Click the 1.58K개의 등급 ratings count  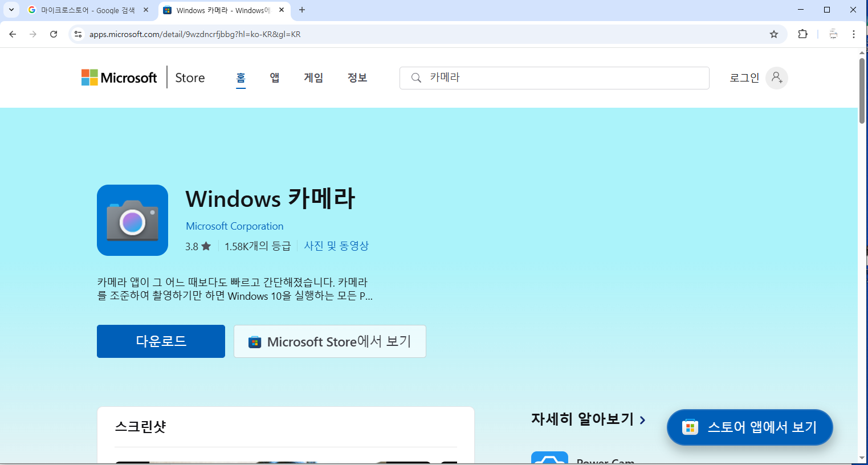coord(258,246)
